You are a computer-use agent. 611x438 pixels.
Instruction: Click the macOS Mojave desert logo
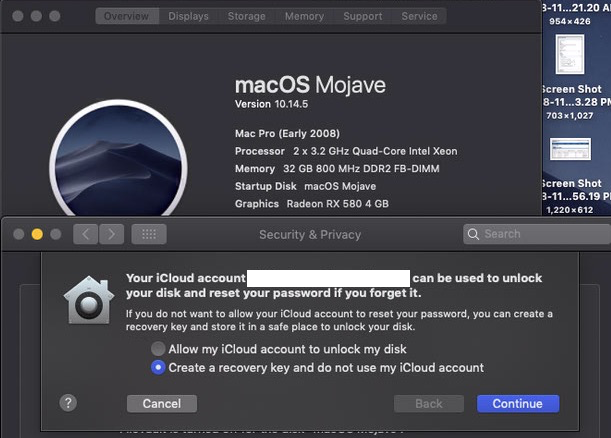click(118, 159)
